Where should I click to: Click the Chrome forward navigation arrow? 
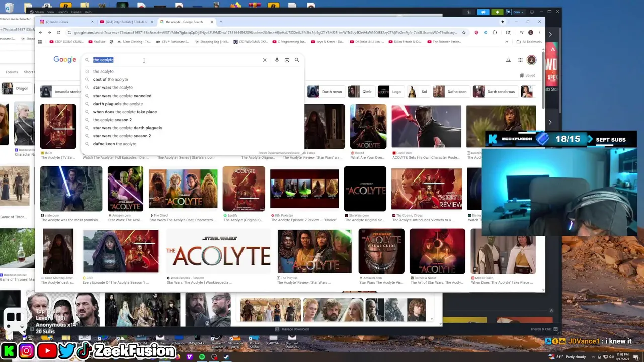(x=49, y=32)
